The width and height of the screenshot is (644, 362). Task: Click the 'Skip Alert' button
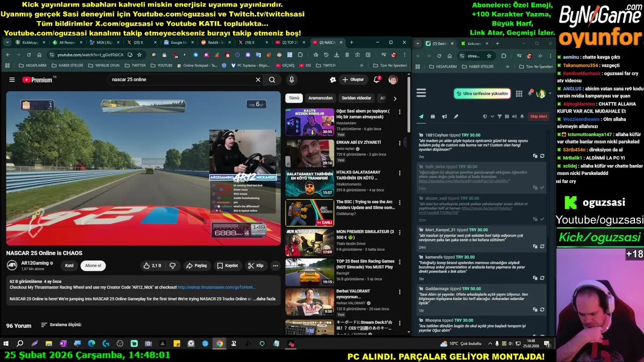click(x=538, y=117)
